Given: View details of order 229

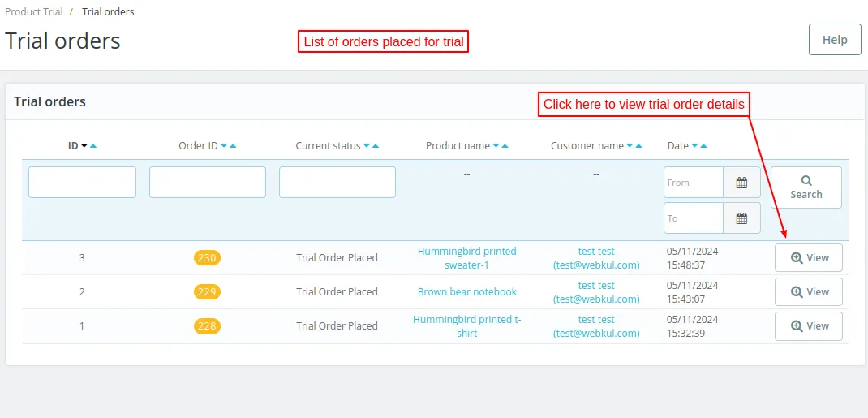Looking at the screenshot, I should pyautogui.click(x=809, y=292).
